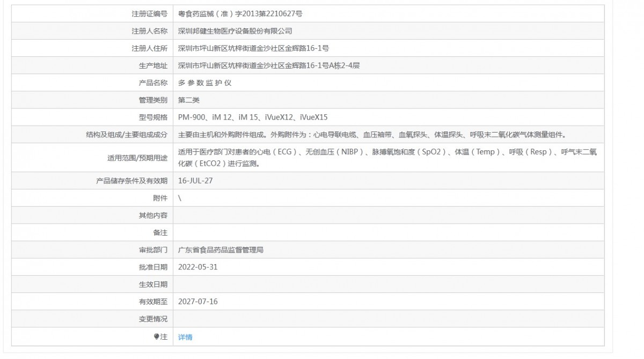This screenshot has width=644, height=359.
Task: Click the composition text starting 主要由主机和外购附件组成
Action: pos(372,134)
